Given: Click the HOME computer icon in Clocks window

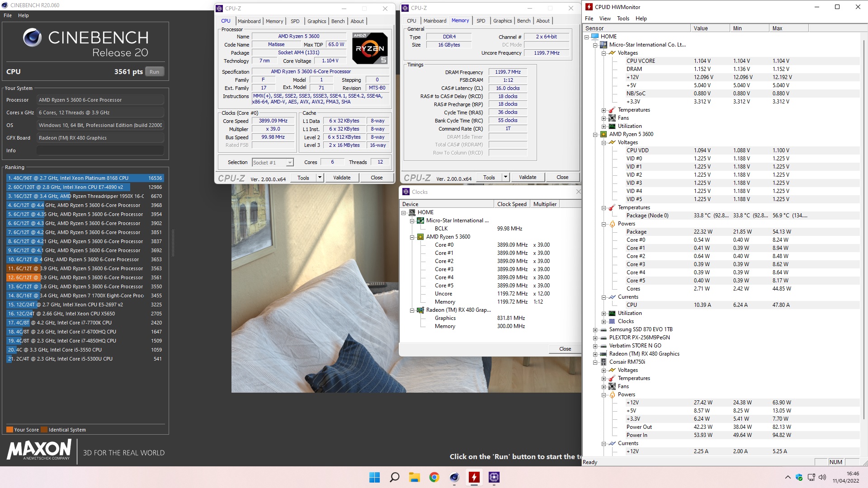Looking at the screenshot, I should 412,212.
